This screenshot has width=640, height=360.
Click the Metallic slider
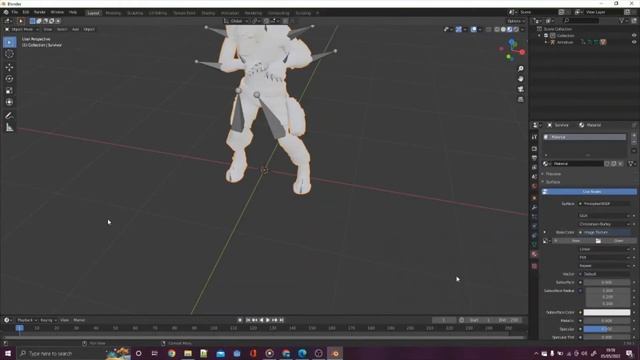(x=607, y=321)
